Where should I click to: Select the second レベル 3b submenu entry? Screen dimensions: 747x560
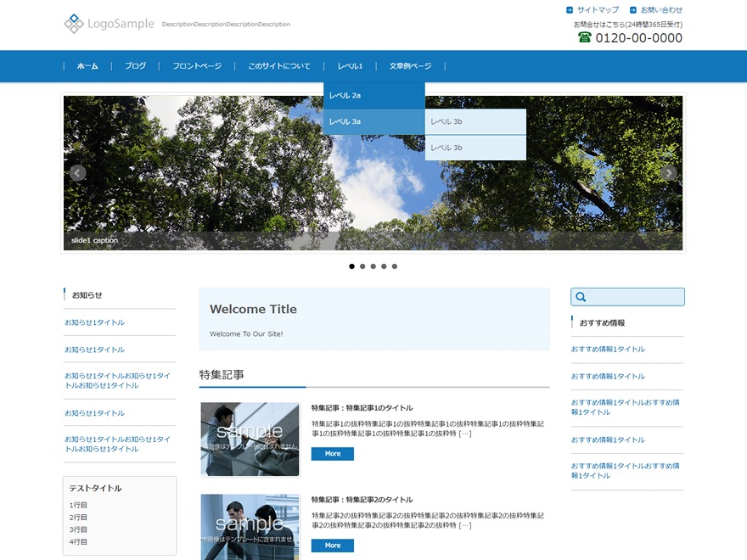click(x=475, y=148)
